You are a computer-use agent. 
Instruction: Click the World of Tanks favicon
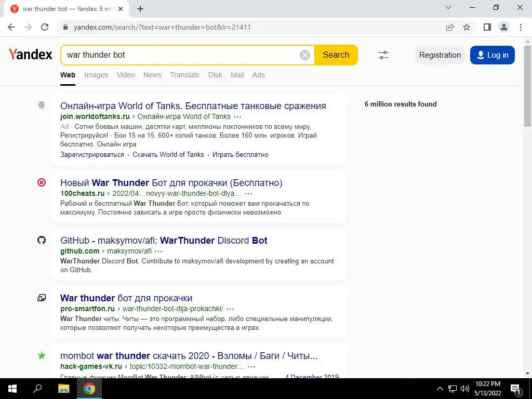coord(42,105)
